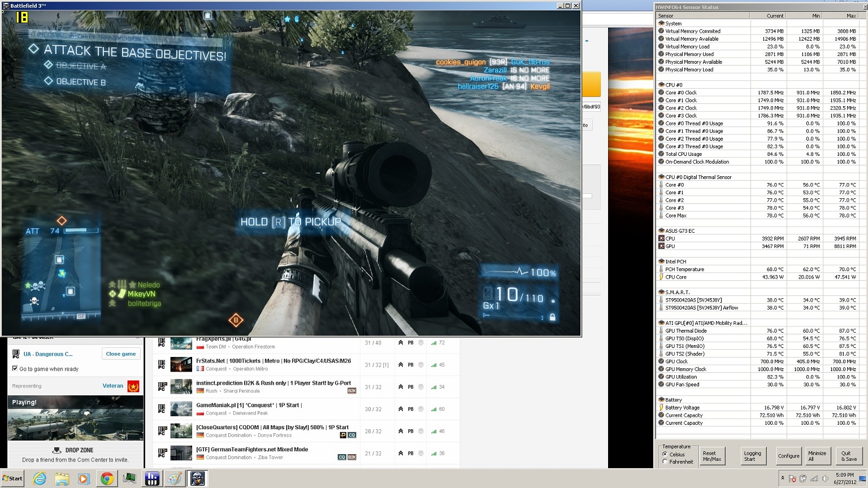The width and height of the screenshot is (868, 488).
Task: Select FrStats.Net 1000Tickets Metro server
Action: pos(274,361)
